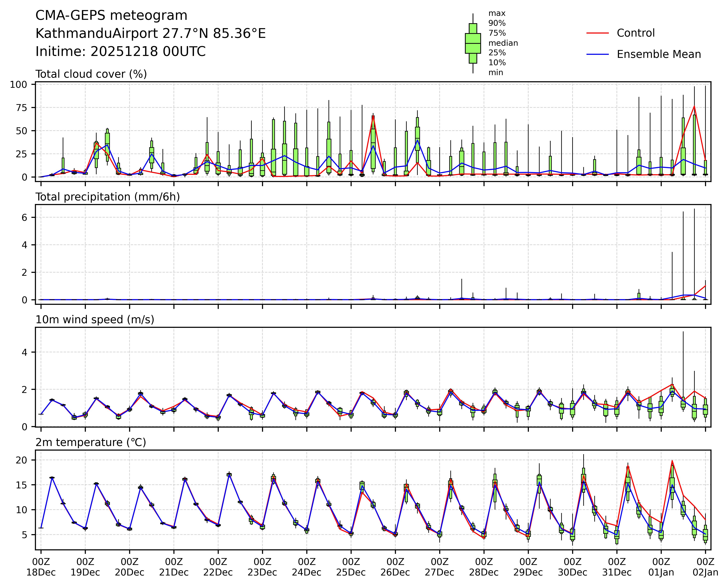Image resolution: width=728 pixels, height=587 pixels.
Task: Click the '2m temperature (℃)' panel title
Action: [91, 442]
